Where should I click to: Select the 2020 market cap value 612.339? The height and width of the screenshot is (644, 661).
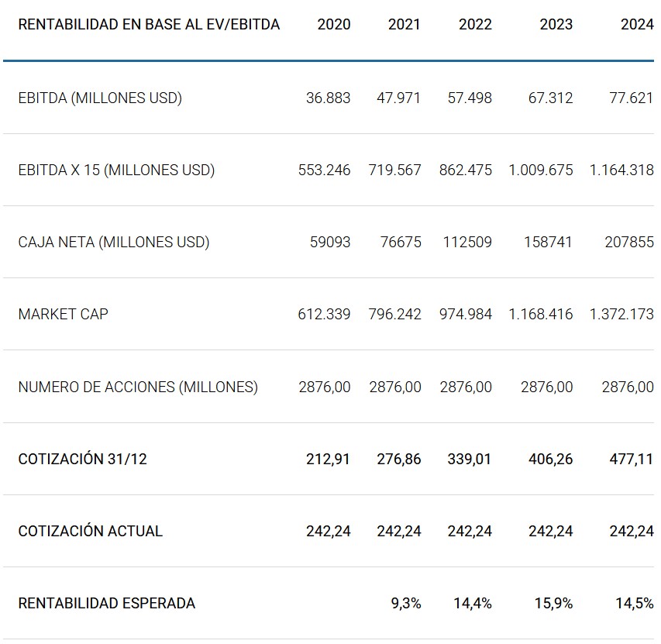(324, 315)
